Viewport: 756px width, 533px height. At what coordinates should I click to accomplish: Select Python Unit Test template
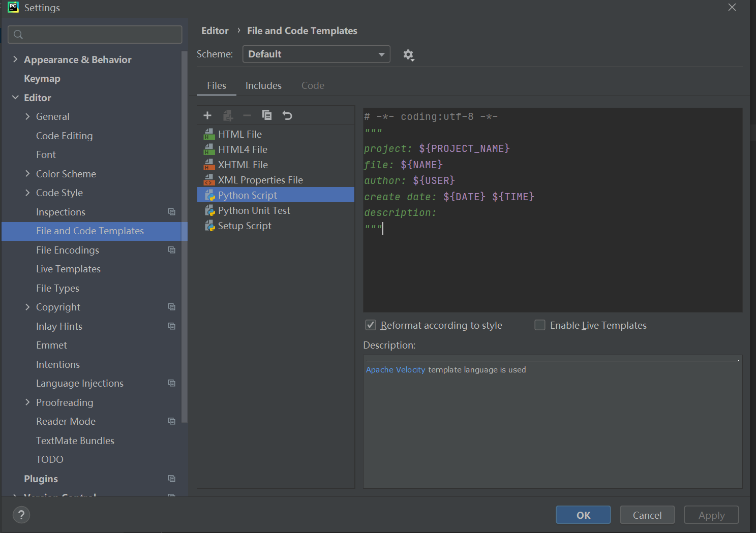tap(276, 210)
